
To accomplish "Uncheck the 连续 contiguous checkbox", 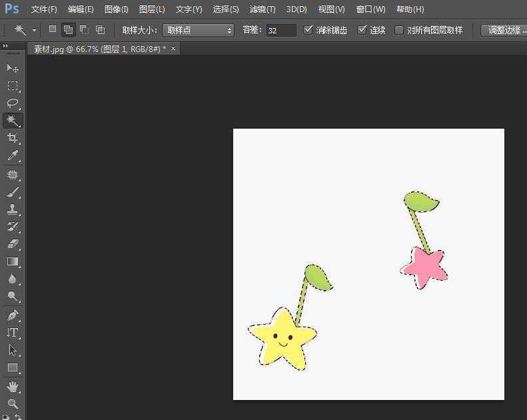I will coord(362,30).
